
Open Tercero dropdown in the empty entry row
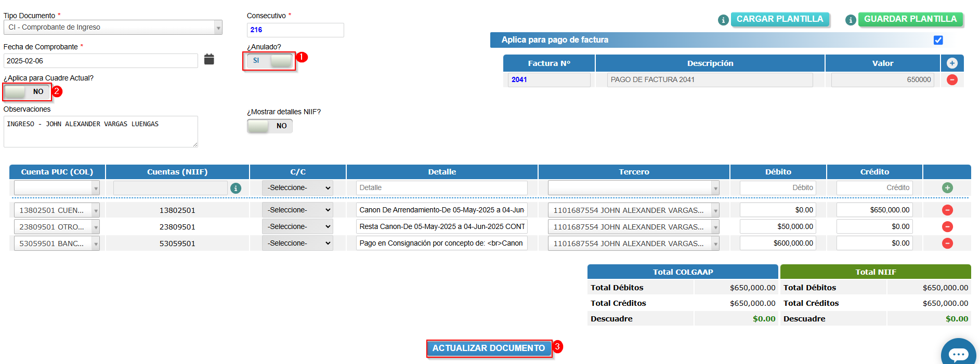[633, 188]
